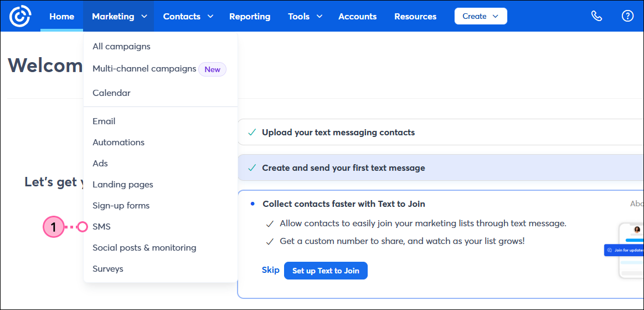This screenshot has height=310, width=644.
Task: Collapse the Marketing dropdown menu
Action: [120, 17]
